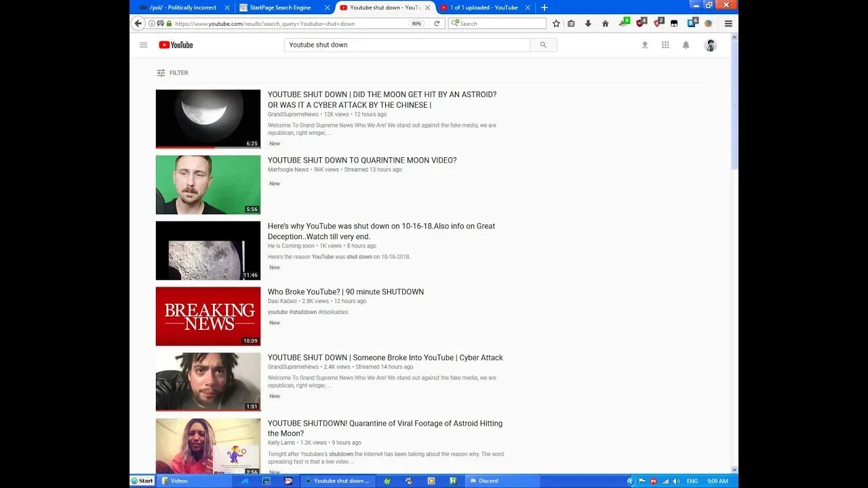Viewport: 868px width, 488px height.
Task: Open the Marfoogle News video thumbnail
Action: point(208,184)
